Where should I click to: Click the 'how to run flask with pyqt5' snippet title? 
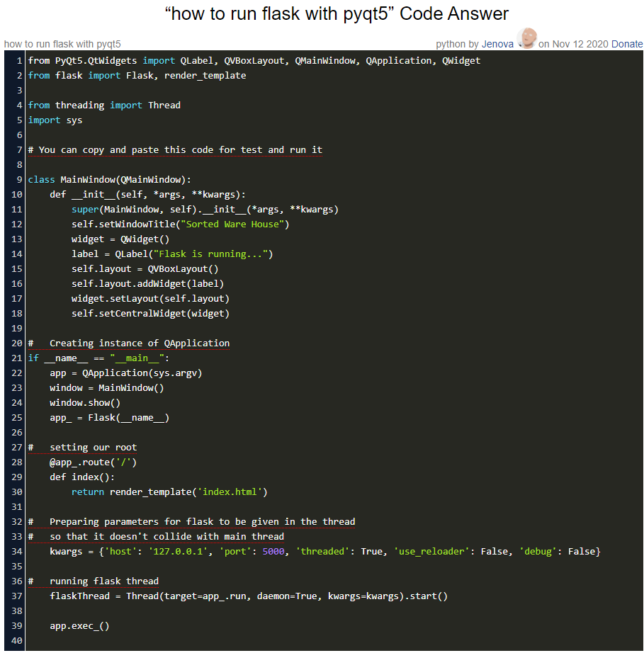(62, 44)
